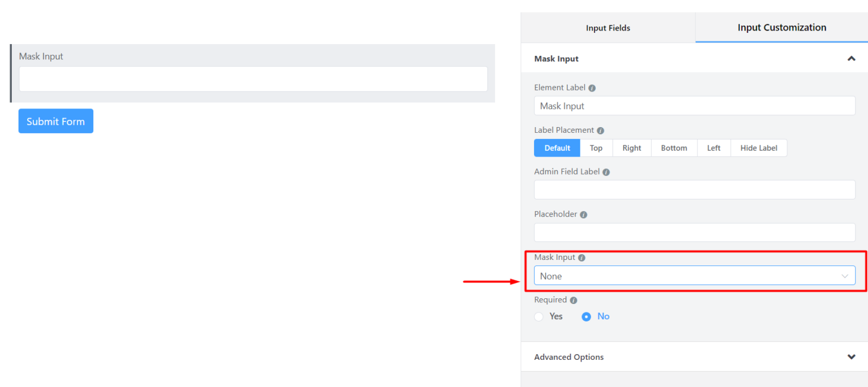Switch to the Input Customization tab
Screen dimensions: 868x387
click(782, 27)
